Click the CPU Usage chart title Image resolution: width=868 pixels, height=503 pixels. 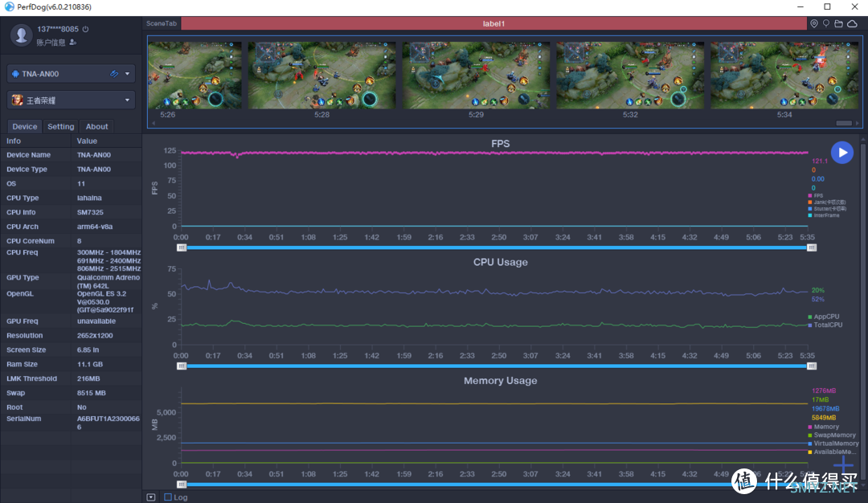click(x=501, y=262)
